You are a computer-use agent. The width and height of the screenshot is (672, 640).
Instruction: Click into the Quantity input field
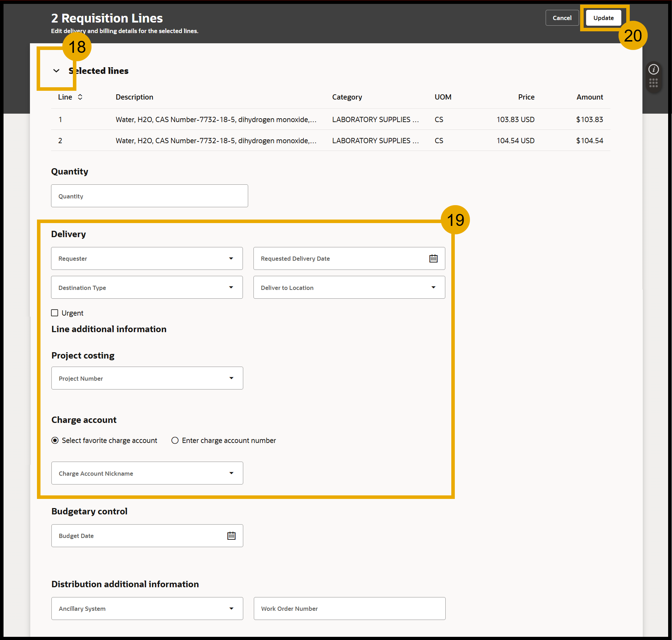click(149, 196)
